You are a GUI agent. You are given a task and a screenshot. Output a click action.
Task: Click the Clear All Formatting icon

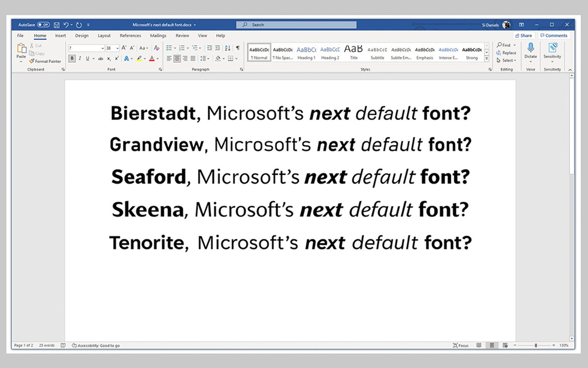point(156,48)
